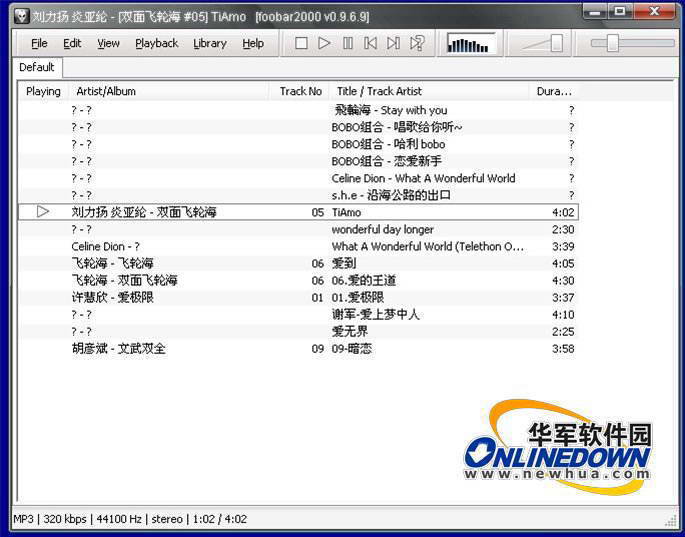Click the '许慧欣 - 爱极限' artist cell
The height and width of the screenshot is (537, 685).
coord(113,298)
